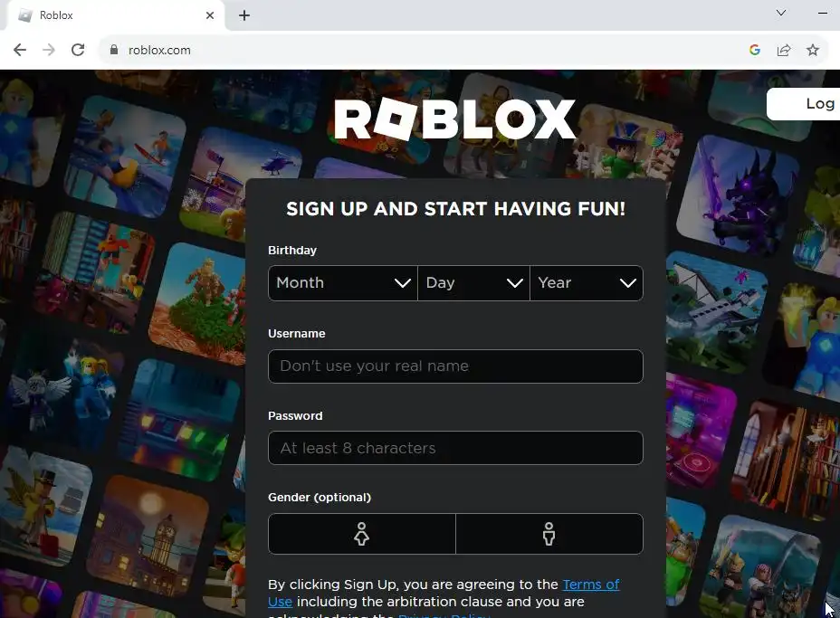View site info via the lock icon
Screen dimensions: 840x618
pos(113,50)
